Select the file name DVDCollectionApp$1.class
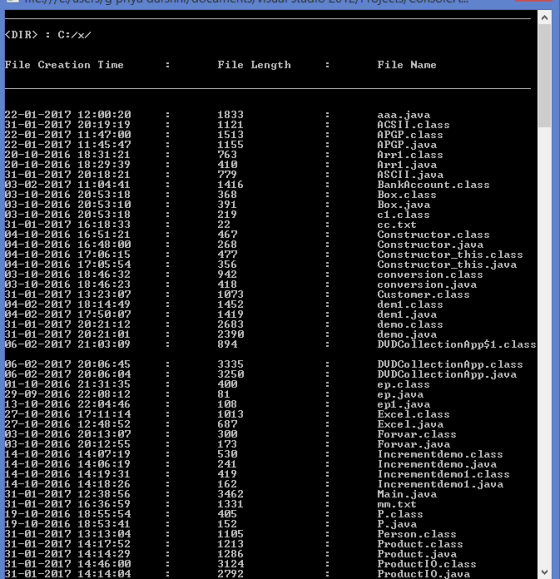The image size is (560, 579). pos(457,344)
